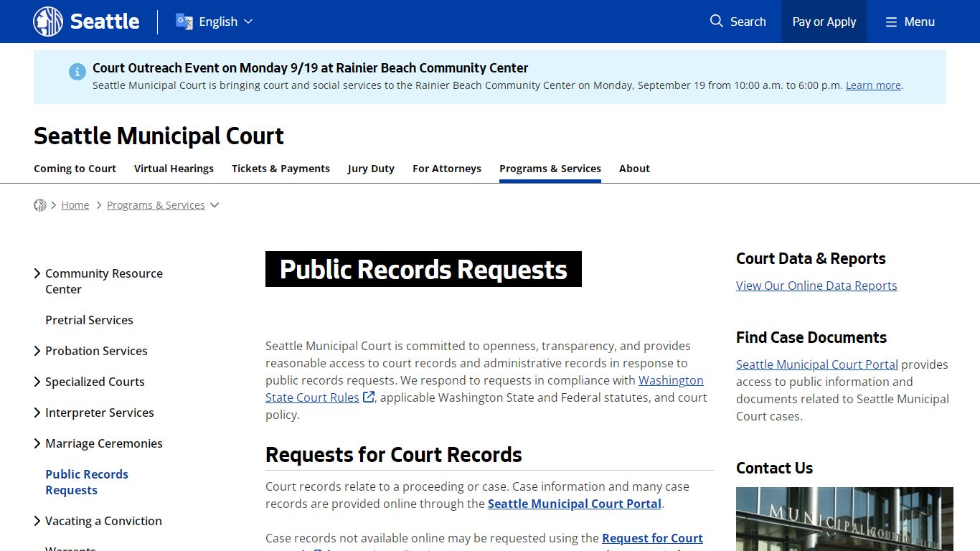Viewport: 980px width, 551px height.
Task: Open the Virtual Hearings tab
Action: [x=174, y=169]
